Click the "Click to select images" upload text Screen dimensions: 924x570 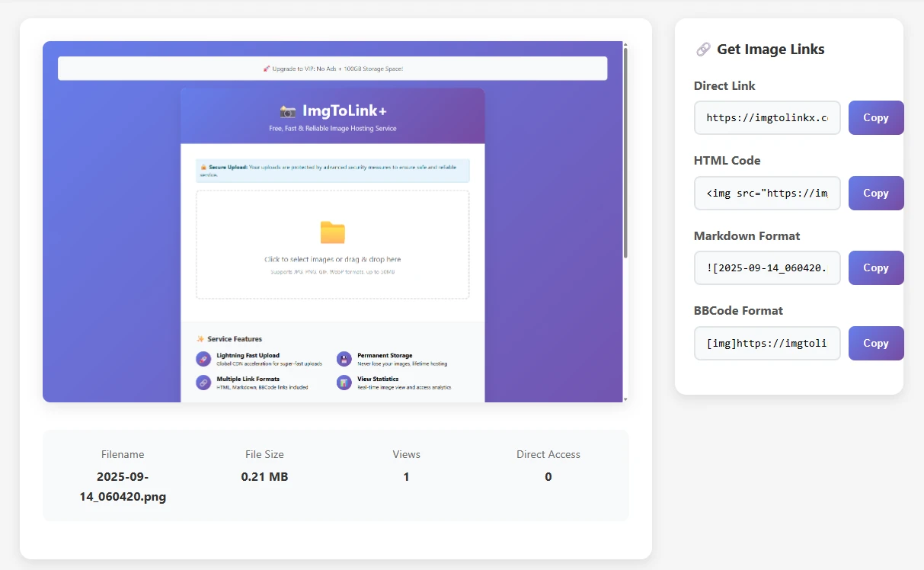coord(332,259)
